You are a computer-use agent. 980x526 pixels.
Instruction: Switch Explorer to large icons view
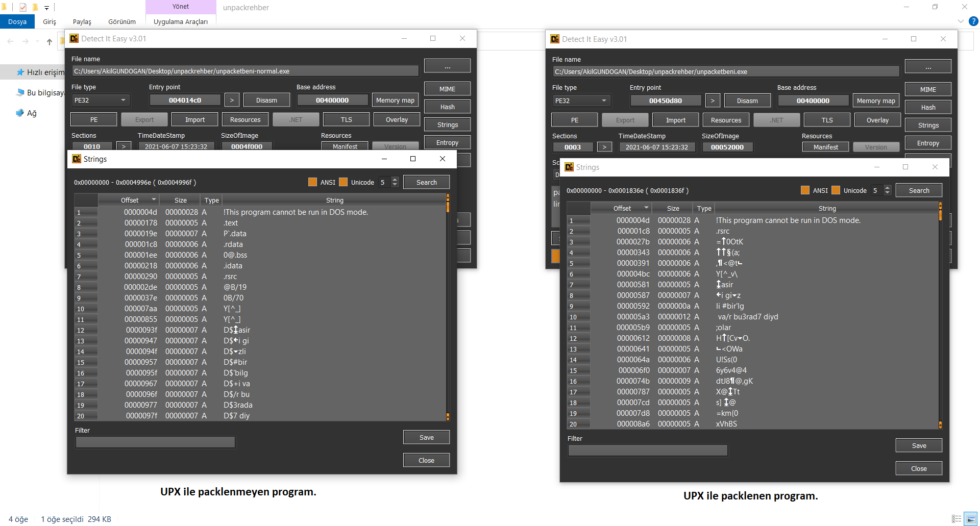pos(970,519)
